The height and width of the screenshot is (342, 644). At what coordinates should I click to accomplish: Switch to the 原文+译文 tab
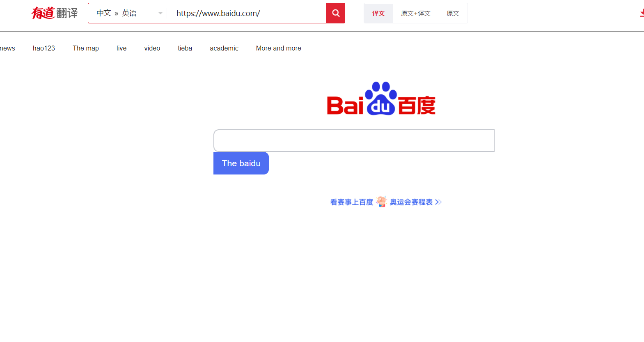tap(416, 13)
